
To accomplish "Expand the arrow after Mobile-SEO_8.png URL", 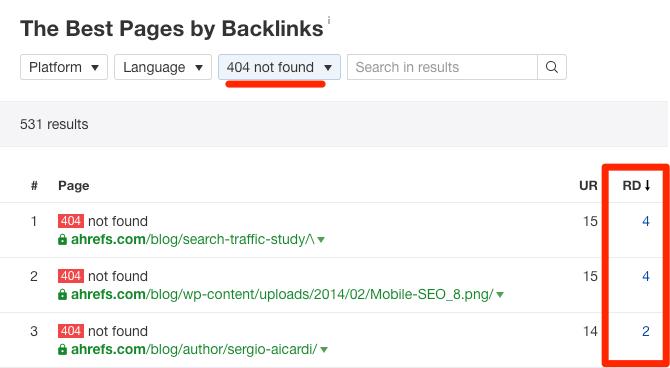I will (500, 295).
